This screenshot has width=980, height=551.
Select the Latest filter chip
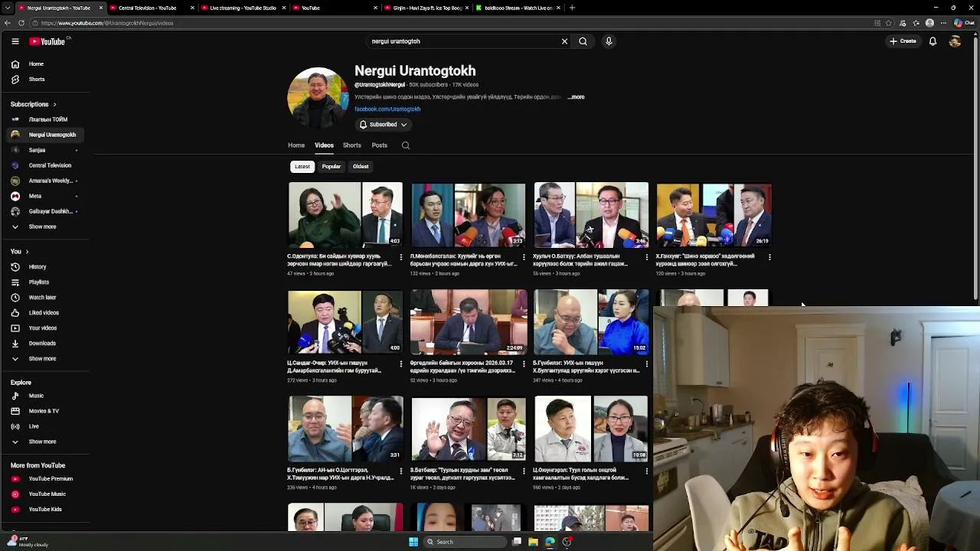click(302, 166)
